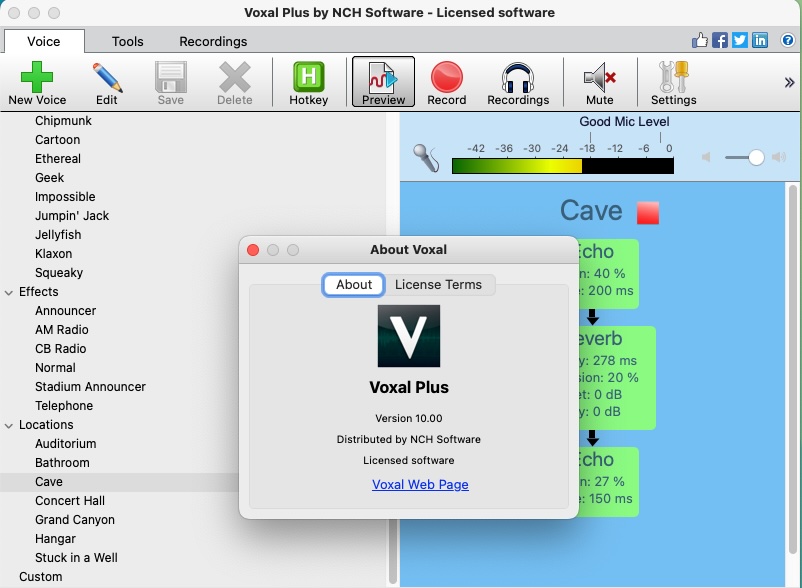Open Recordings via the headphones icon
This screenshot has width=802, height=588.
518,82
